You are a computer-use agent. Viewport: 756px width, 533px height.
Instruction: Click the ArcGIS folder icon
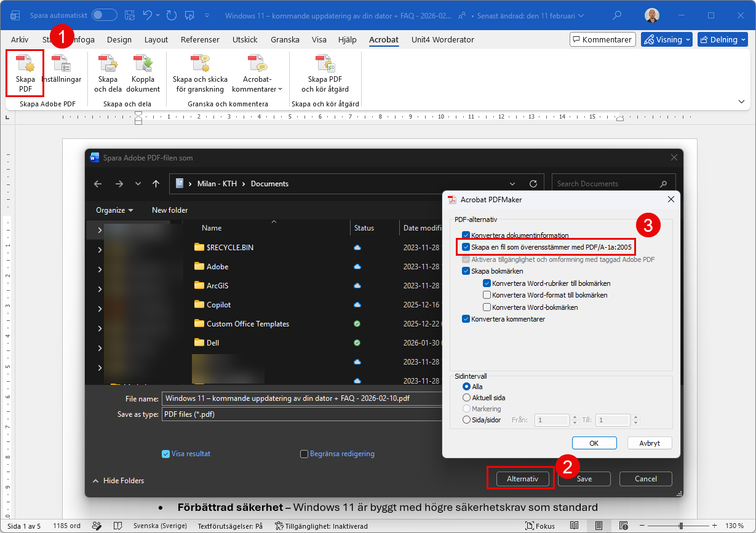pyautogui.click(x=199, y=285)
